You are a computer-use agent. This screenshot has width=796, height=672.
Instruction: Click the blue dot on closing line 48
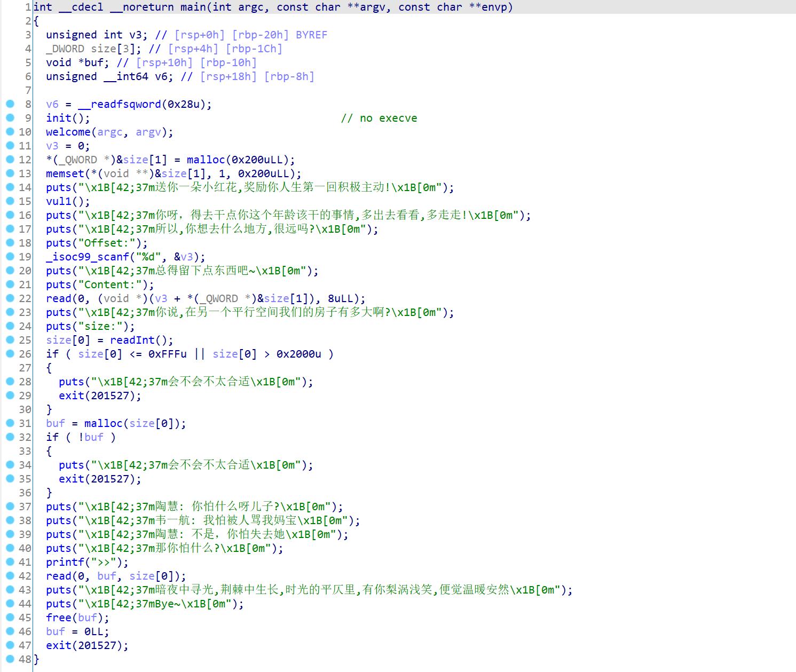[x=10, y=659]
